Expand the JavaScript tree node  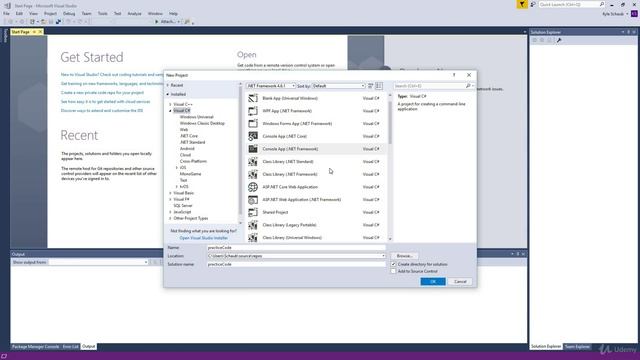170,212
